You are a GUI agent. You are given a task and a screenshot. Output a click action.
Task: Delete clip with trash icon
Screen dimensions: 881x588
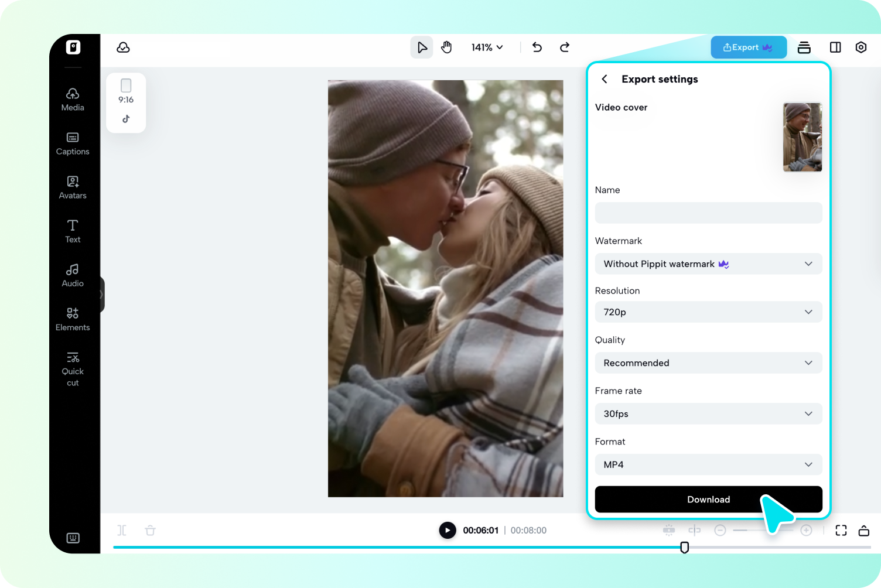pos(150,531)
